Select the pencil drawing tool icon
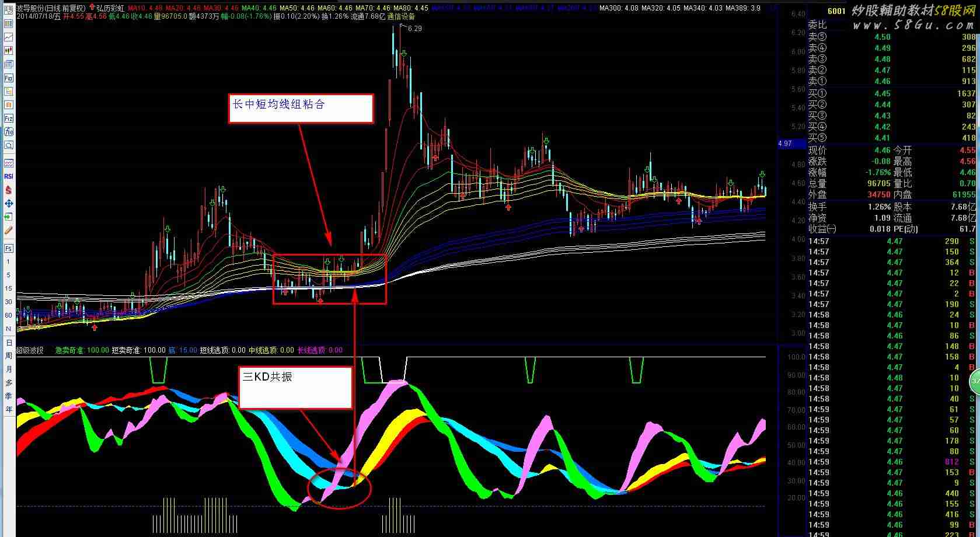The height and width of the screenshot is (537, 980). 9,231
